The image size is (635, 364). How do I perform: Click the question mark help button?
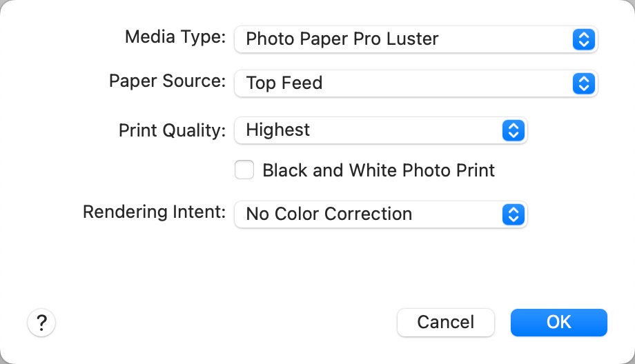[41, 322]
